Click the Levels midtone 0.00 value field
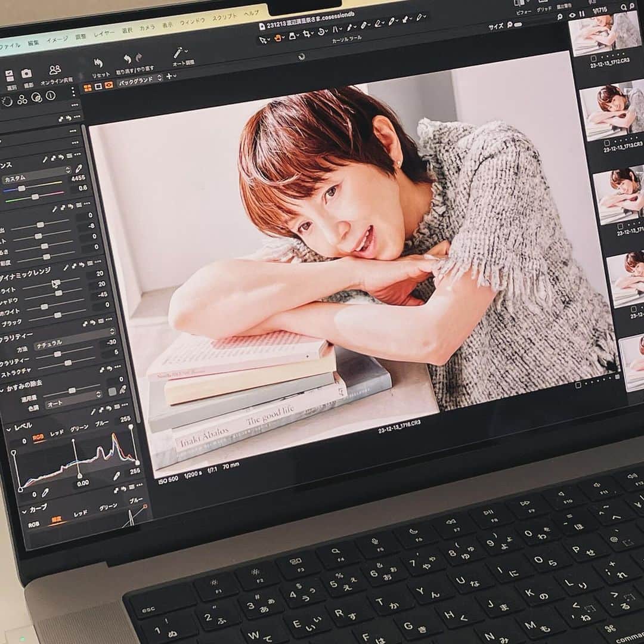 pos(82,484)
